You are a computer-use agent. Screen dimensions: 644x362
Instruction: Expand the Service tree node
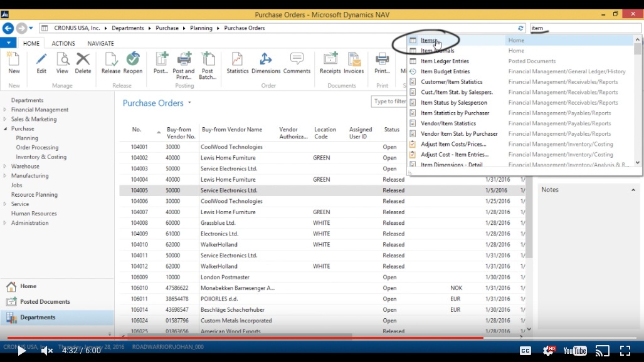point(5,204)
